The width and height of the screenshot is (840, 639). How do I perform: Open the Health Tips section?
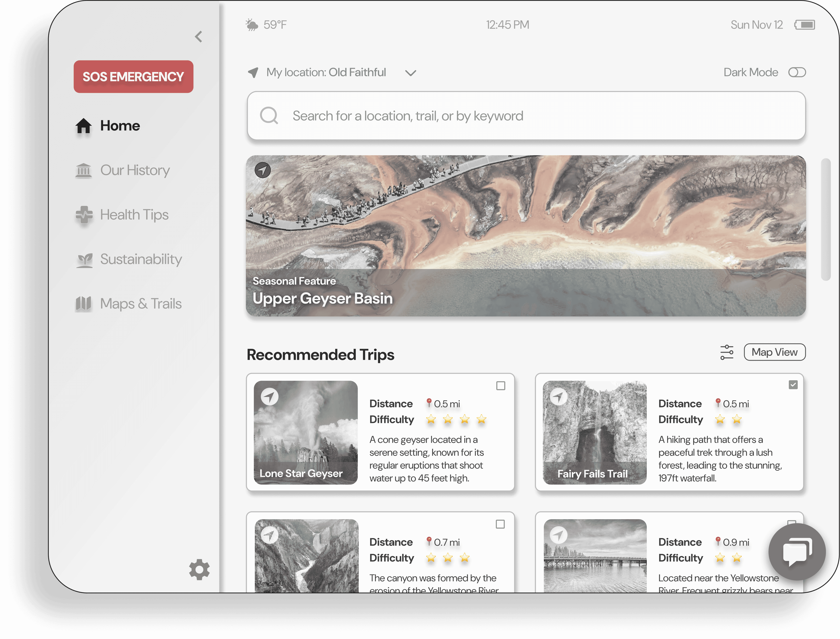(x=134, y=215)
